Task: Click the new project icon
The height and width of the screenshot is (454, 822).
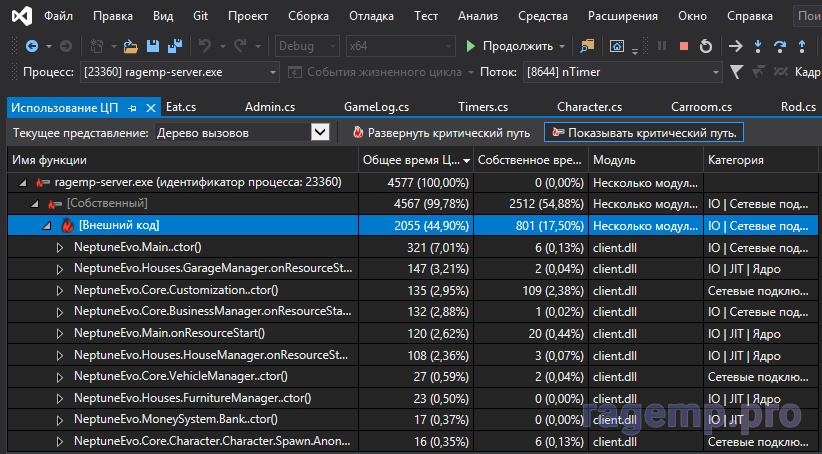Action: [x=96, y=46]
